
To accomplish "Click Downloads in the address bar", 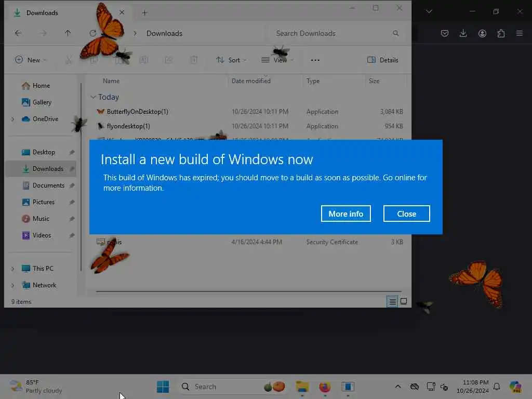I will 164,33.
